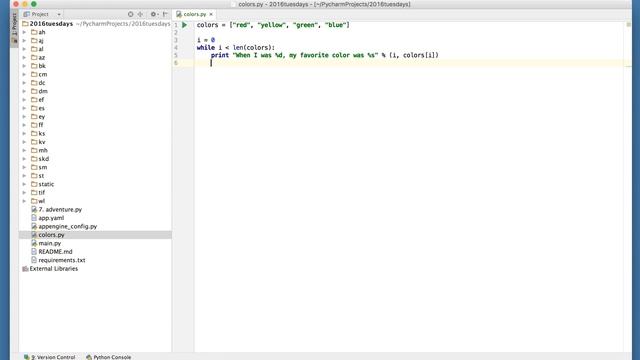The width and height of the screenshot is (640, 360).
Task: Expand the al folder
Action: click(24, 49)
